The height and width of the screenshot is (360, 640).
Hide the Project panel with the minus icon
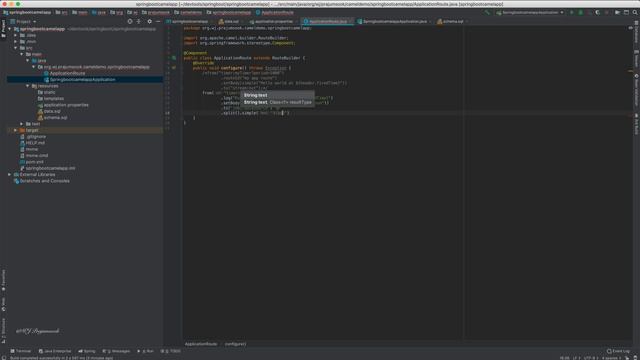(158, 21)
